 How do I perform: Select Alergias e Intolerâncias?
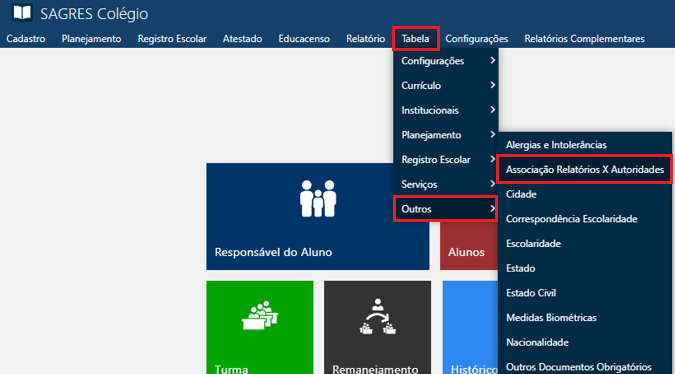tap(585, 145)
